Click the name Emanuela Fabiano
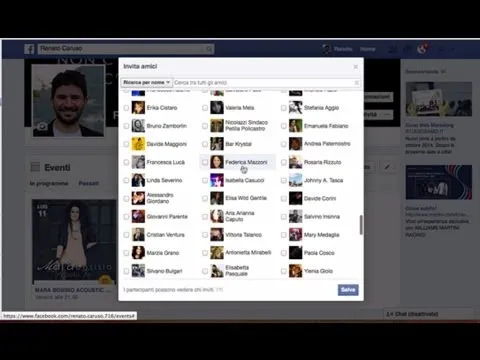 point(326,126)
